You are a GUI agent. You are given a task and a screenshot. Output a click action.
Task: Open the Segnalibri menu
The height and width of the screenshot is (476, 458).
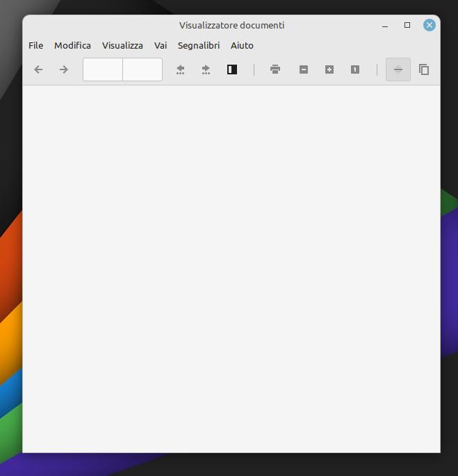[199, 46]
